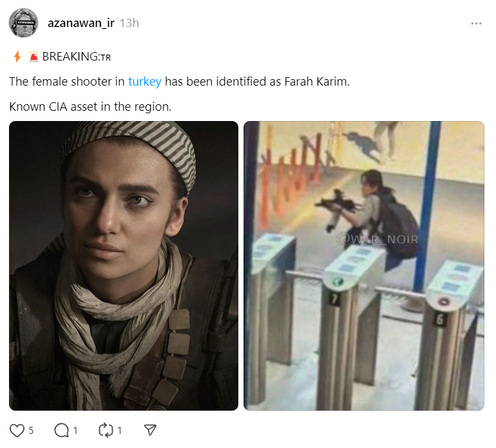This screenshot has width=496, height=448.
Task: Click the BREAKING:TR headline text
Action: click(77, 57)
